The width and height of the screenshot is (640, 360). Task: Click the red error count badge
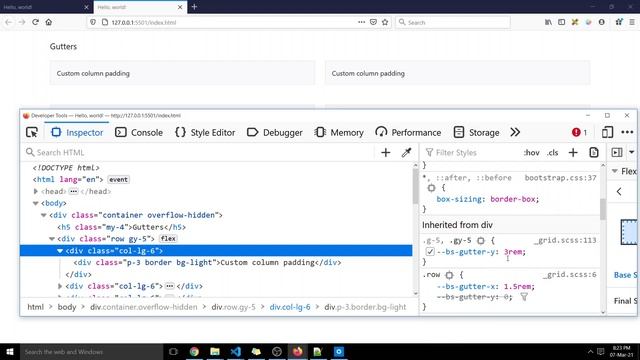pyautogui.click(x=580, y=132)
